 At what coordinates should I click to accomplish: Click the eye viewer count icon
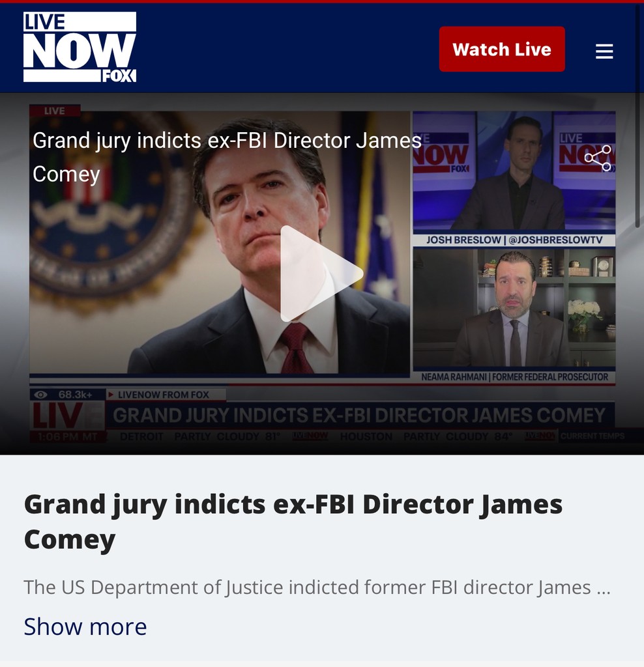tap(40, 394)
